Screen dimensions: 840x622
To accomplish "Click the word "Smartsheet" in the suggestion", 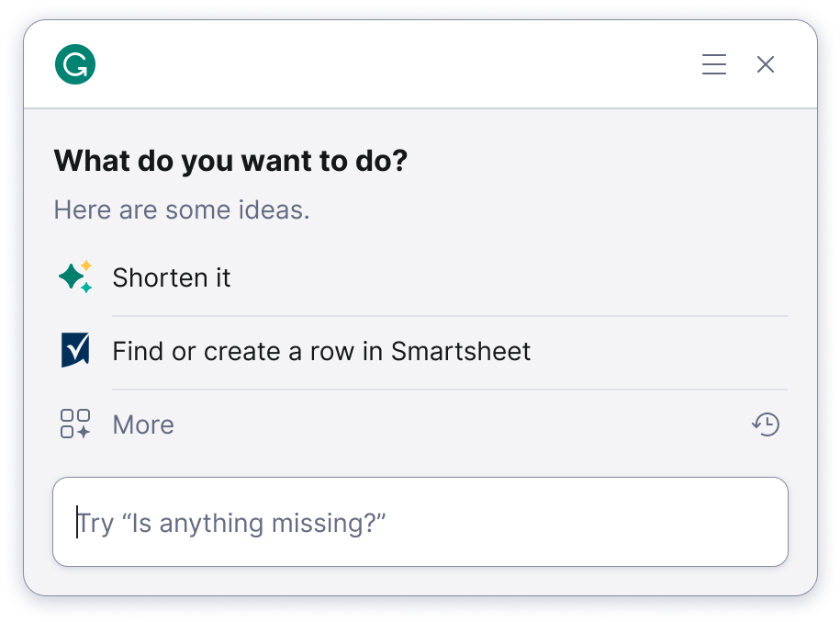I will click(x=461, y=351).
